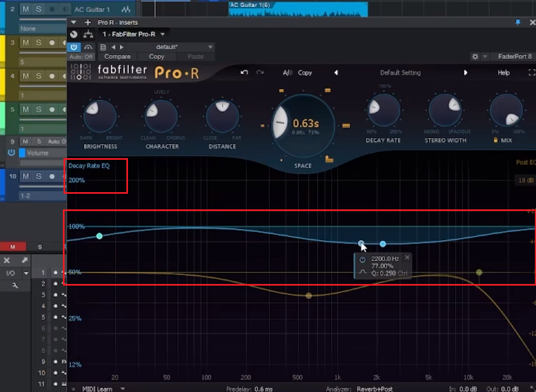Click the wrench icon in mixer panel
Viewport: 536px width, 392px height.
coord(14,285)
